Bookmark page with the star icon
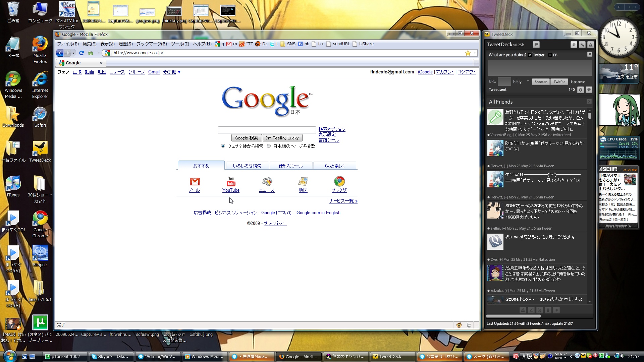Screen dimensions: 644x362 pos(468,53)
